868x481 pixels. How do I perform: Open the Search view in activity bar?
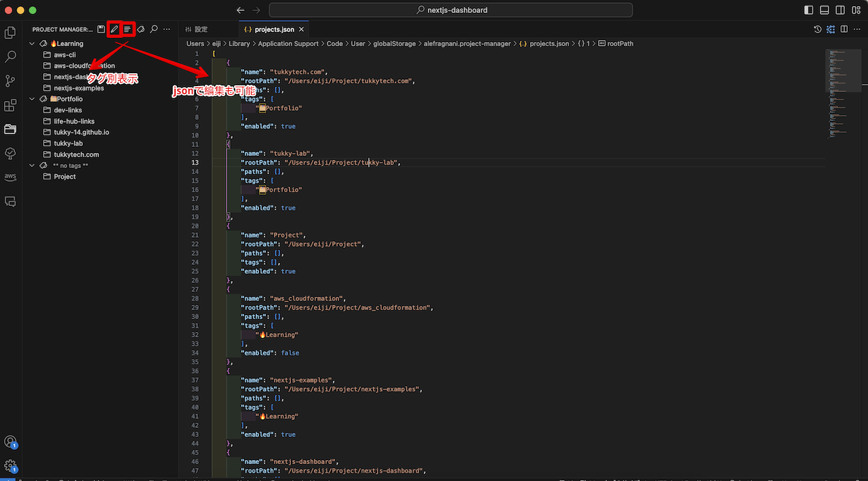(10, 57)
